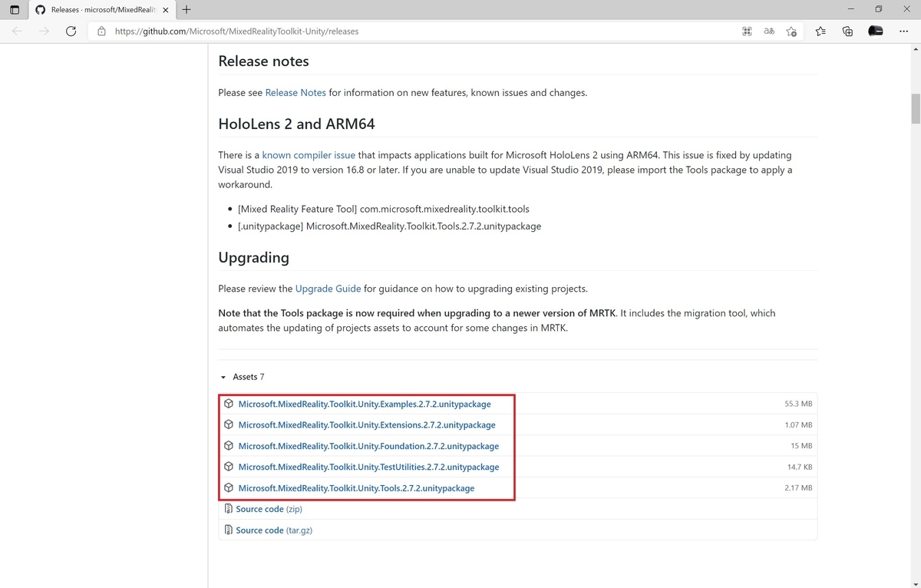Go back to the previous page
Image resolution: width=921 pixels, height=588 pixels.
pyautogui.click(x=18, y=31)
